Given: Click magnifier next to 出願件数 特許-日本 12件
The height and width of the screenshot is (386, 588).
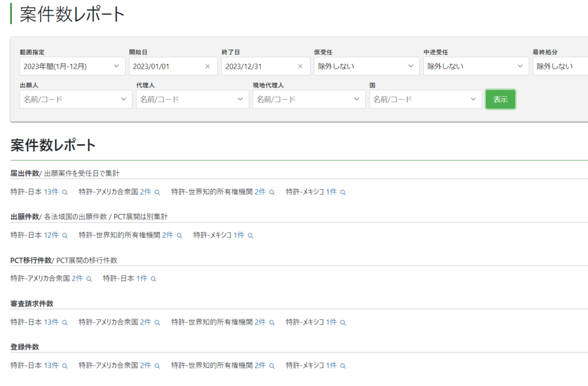Looking at the screenshot, I should 65,236.
